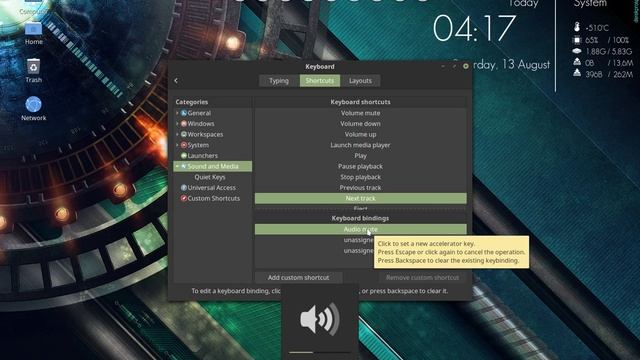Select the Custom Shortcuts category
This screenshot has width=640, height=360.
click(x=213, y=198)
